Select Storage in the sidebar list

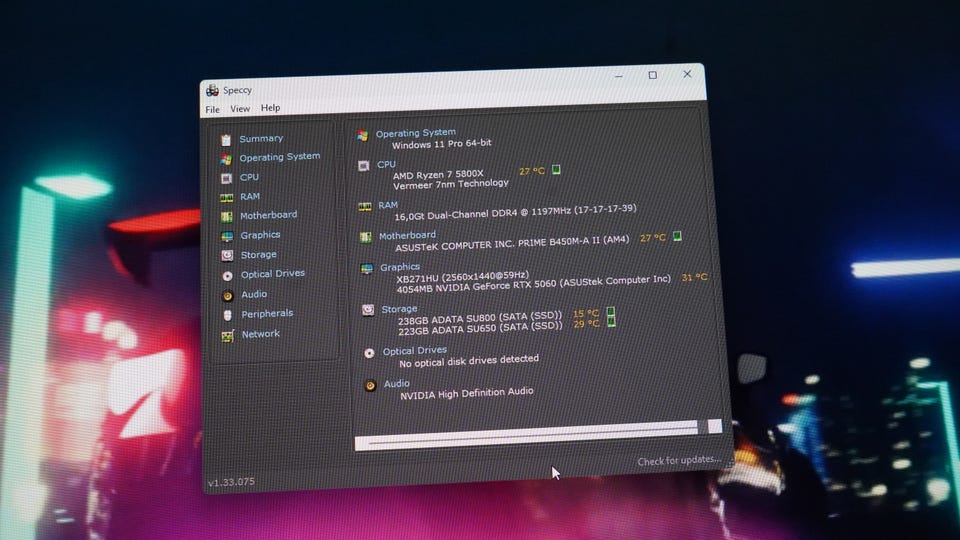[258, 255]
